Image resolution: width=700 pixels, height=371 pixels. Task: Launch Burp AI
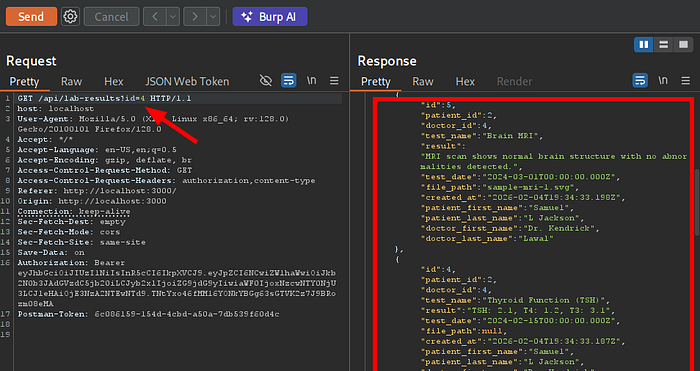270,17
